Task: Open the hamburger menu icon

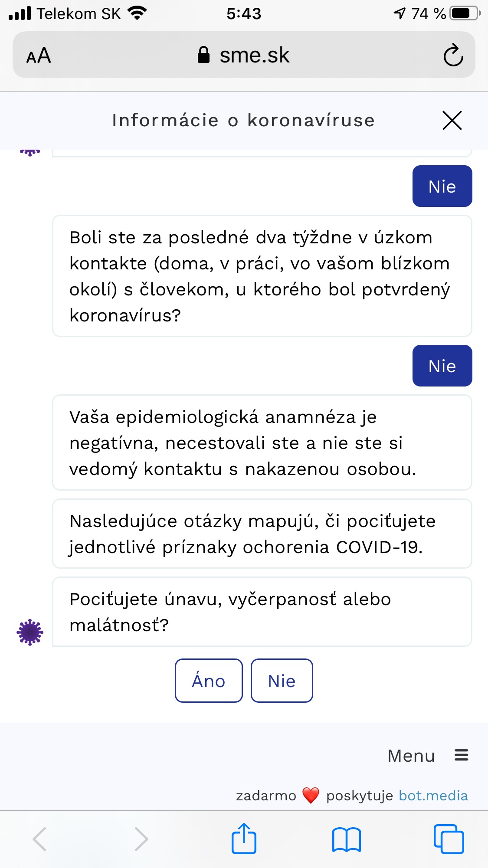Action: pyautogui.click(x=461, y=755)
